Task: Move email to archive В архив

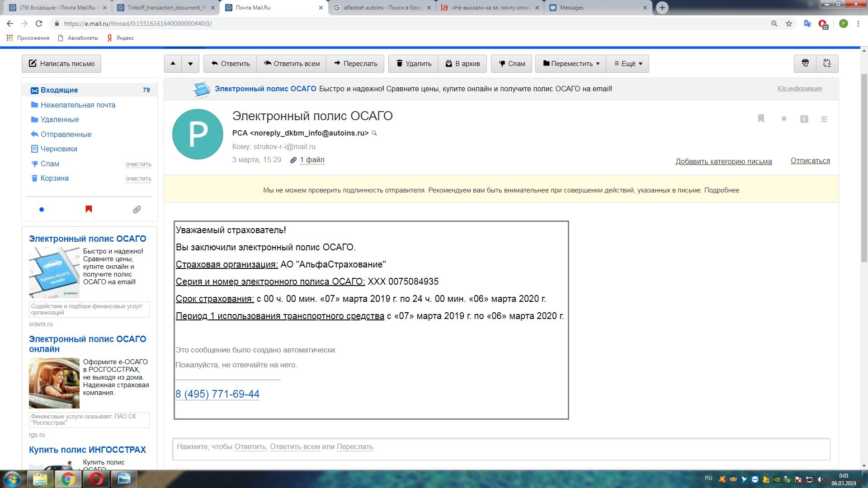Action: tap(462, 64)
